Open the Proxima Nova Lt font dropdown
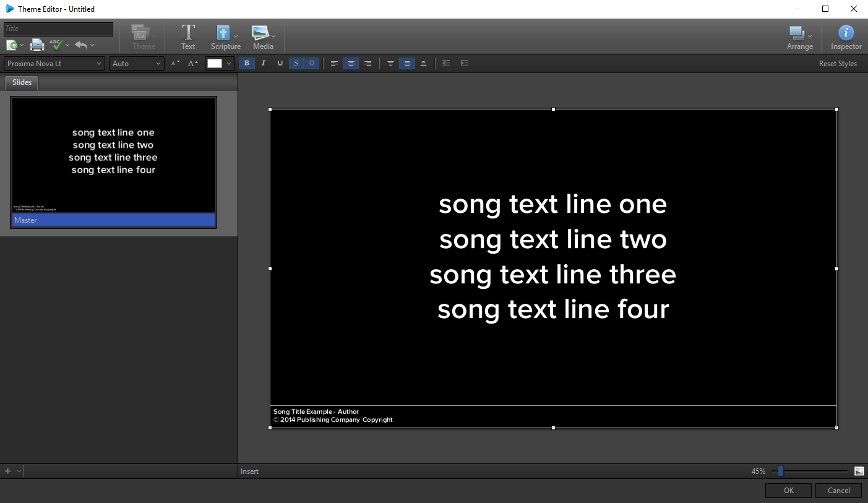The width and height of the screenshot is (868, 503). pos(53,63)
